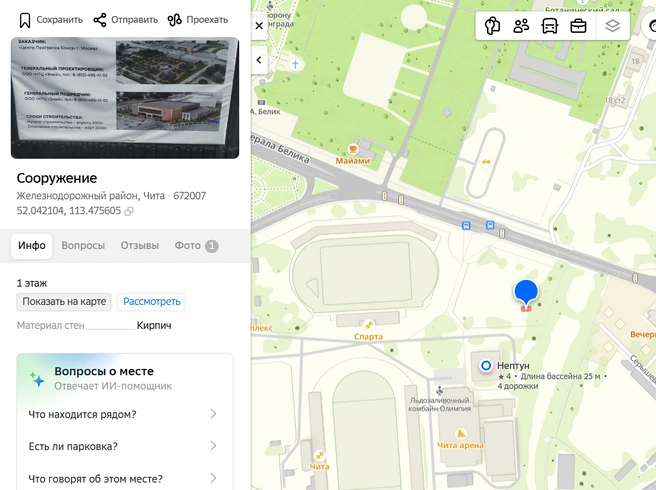Open the tree/parks layer icon in map toolbar
The width and height of the screenshot is (656, 490).
pos(492,26)
